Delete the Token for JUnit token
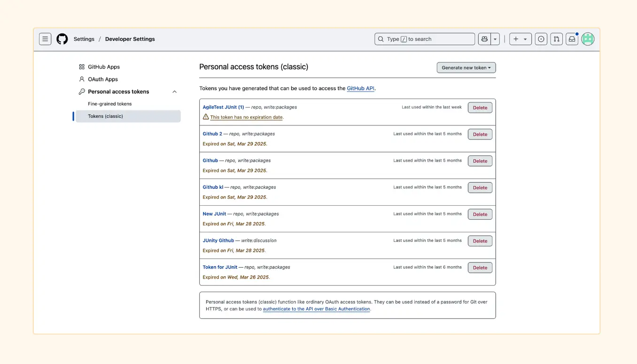The height and width of the screenshot is (364, 637). [x=480, y=268]
